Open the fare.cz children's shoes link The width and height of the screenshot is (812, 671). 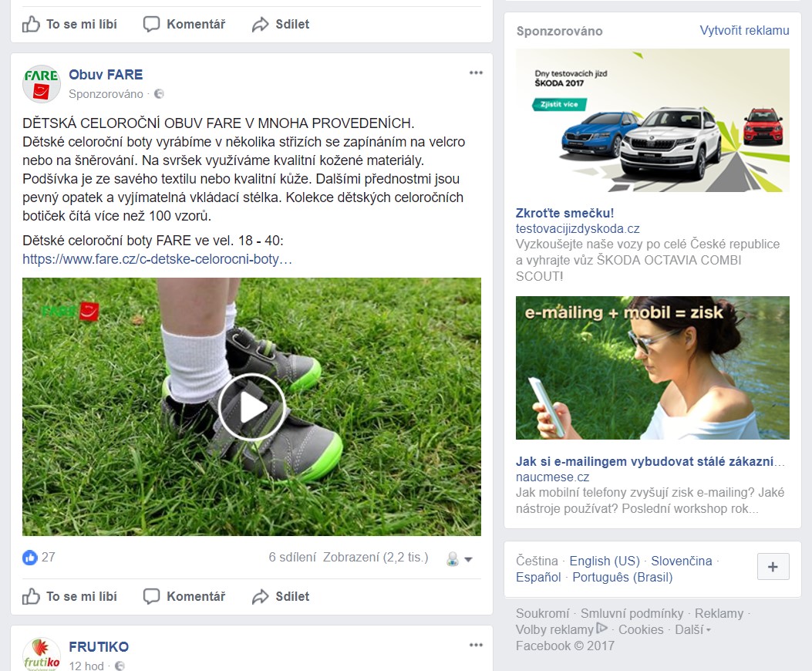click(x=157, y=259)
